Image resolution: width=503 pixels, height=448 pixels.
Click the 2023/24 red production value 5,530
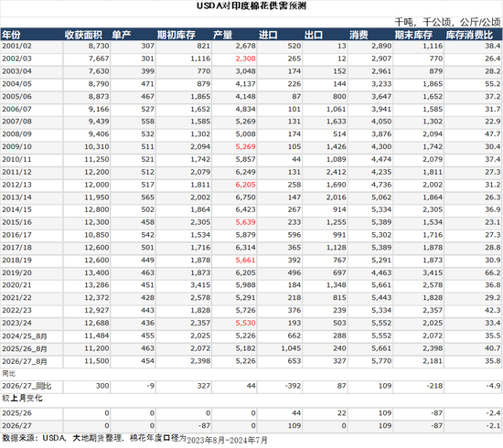[x=246, y=324]
